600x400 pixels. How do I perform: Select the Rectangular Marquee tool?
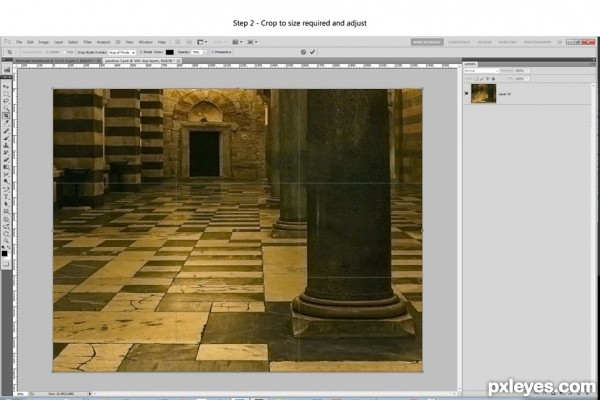point(6,94)
